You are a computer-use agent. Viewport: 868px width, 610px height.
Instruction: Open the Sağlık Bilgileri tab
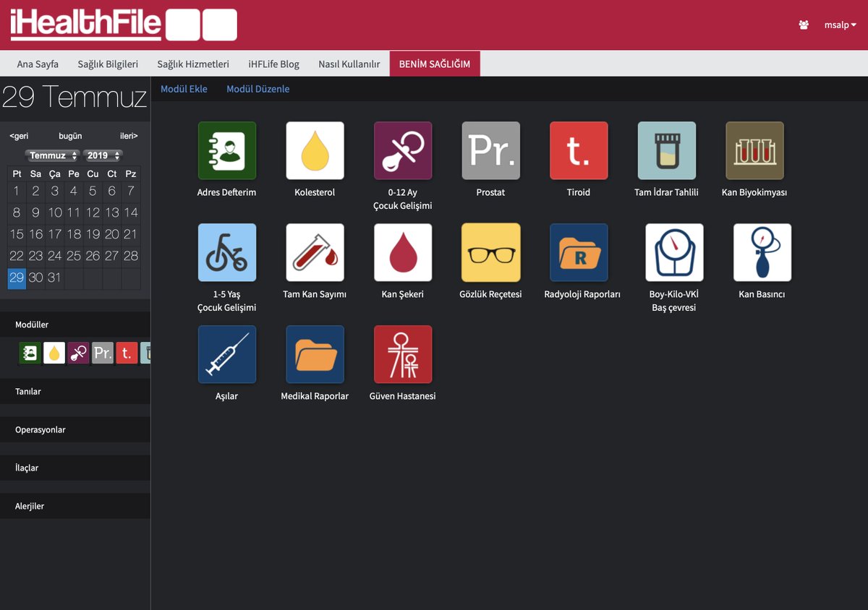pyautogui.click(x=108, y=64)
